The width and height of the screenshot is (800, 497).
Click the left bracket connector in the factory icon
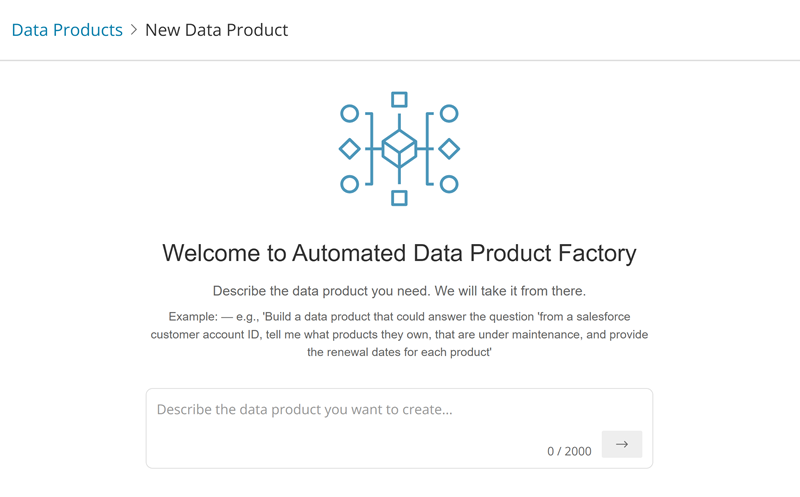371,149
